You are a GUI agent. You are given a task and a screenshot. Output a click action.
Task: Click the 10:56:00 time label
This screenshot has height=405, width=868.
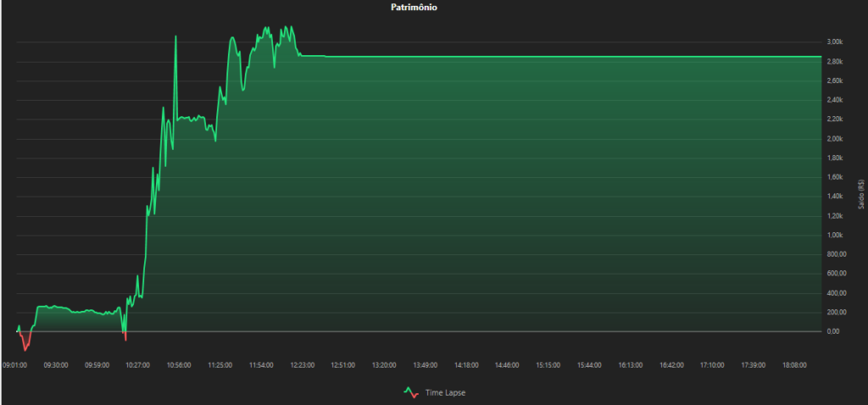pyautogui.click(x=179, y=365)
